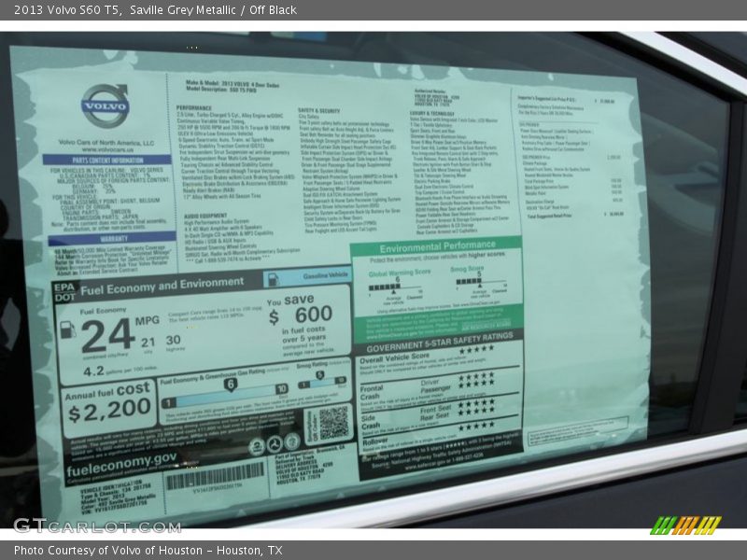The image size is (747, 560).
Task: Click the Annual fuel cost $2,200 box
Action: (109, 403)
